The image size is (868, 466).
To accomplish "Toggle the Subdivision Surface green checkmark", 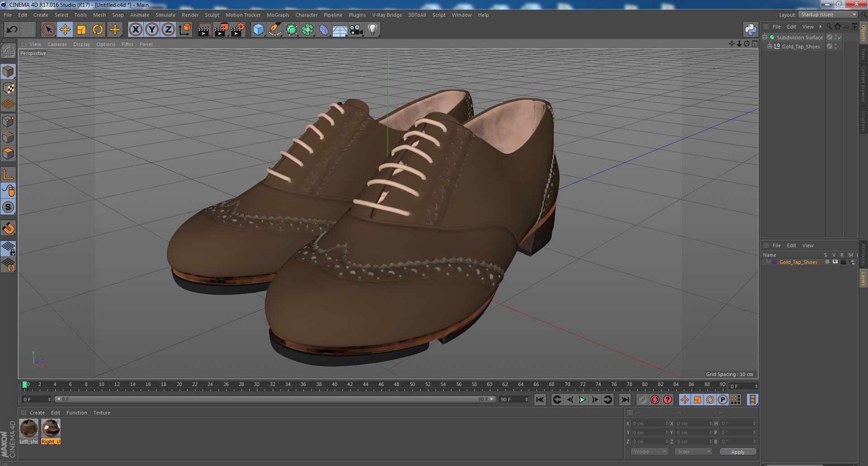I will tap(840, 38).
